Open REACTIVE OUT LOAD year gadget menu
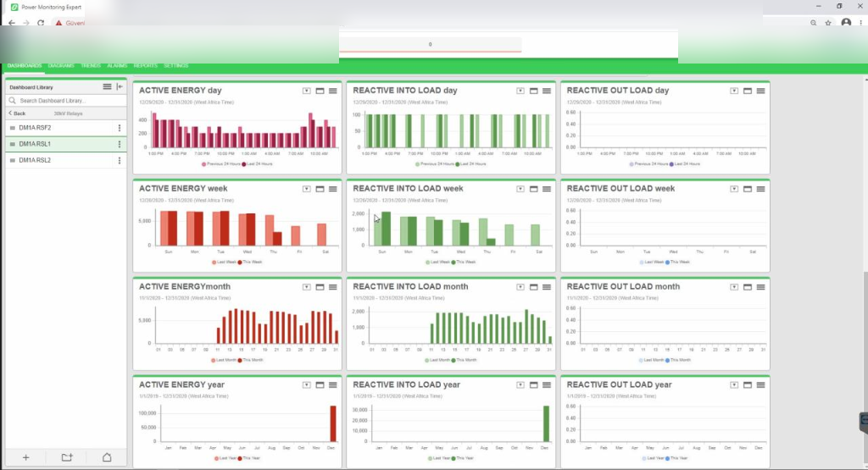 pos(760,384)
